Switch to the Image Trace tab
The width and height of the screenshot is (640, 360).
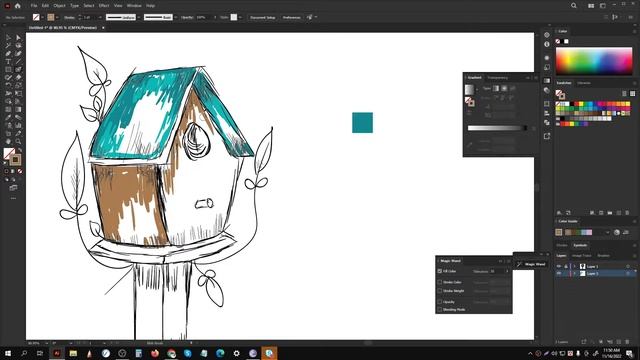point(581,256)
